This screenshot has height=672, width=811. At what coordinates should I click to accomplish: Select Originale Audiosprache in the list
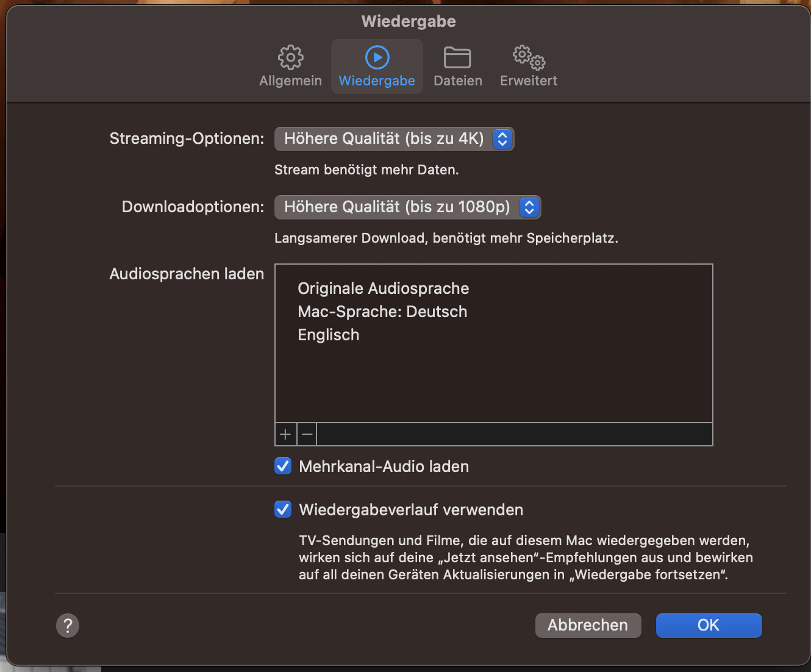384,288
